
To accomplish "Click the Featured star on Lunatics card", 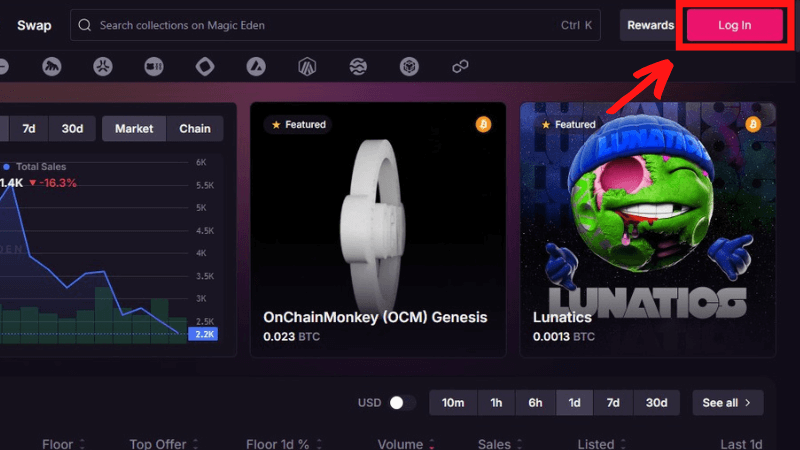I will coord(546,124).
